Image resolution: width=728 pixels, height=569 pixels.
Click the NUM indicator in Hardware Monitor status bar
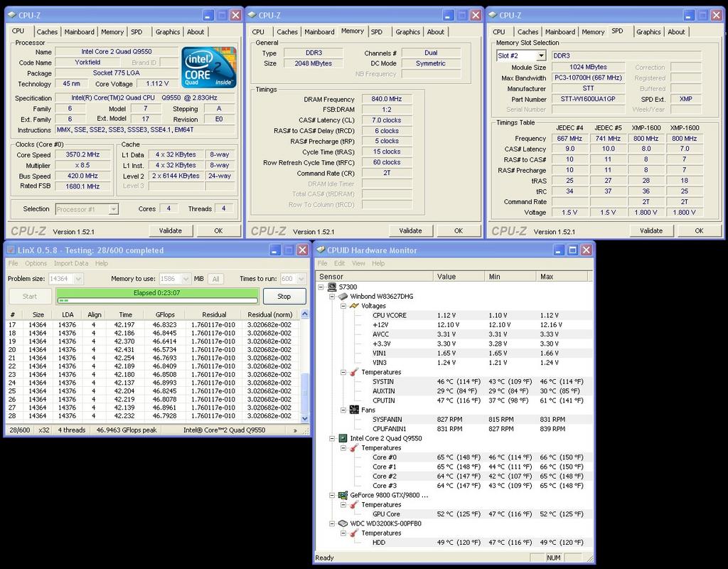(553, 558)
